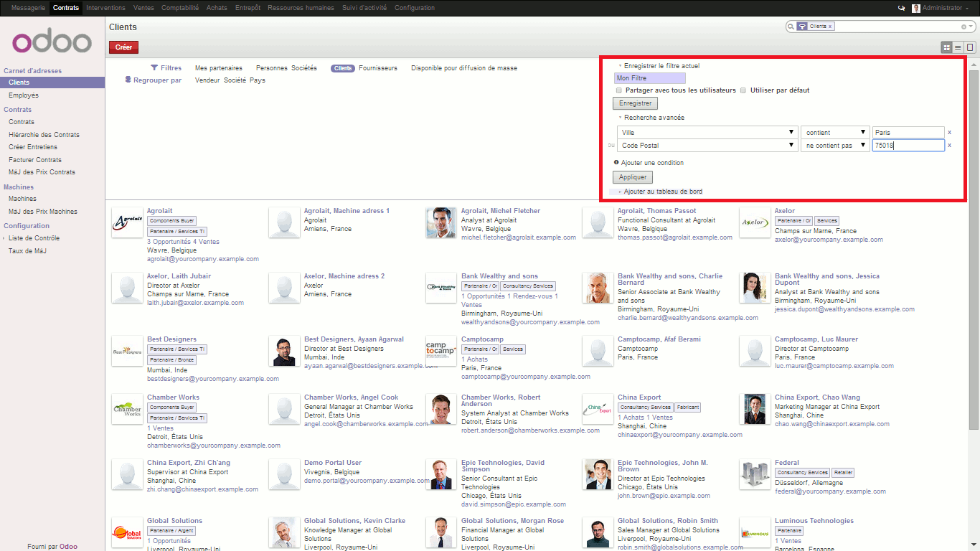Open the Messagerie top menu
Viewport: 980px width, 551px height.
click(x=28, y=8)
